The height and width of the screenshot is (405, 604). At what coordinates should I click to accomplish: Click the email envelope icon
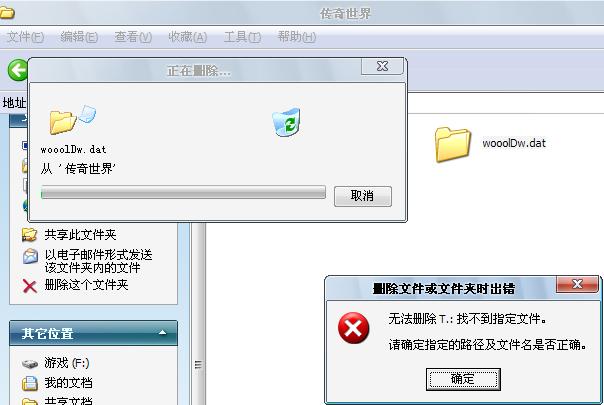30,256
